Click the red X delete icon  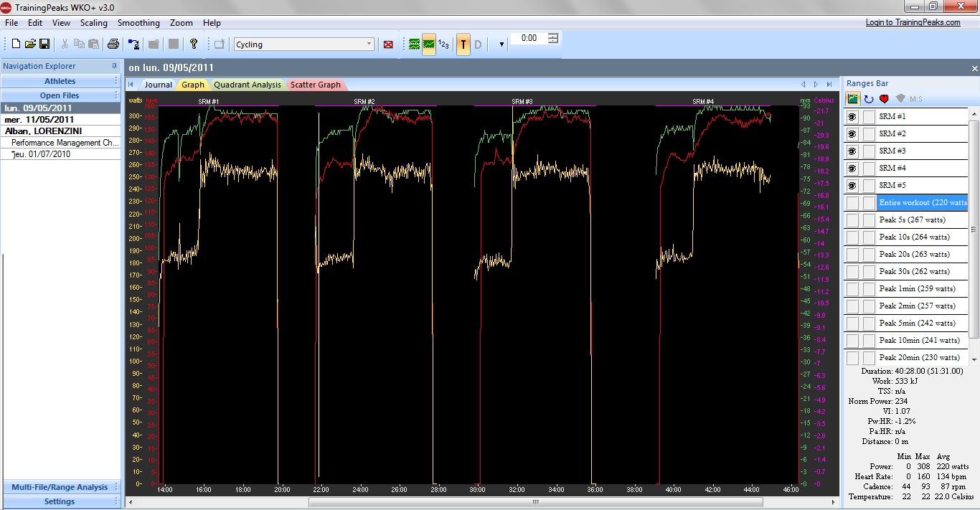coord(388,44)
